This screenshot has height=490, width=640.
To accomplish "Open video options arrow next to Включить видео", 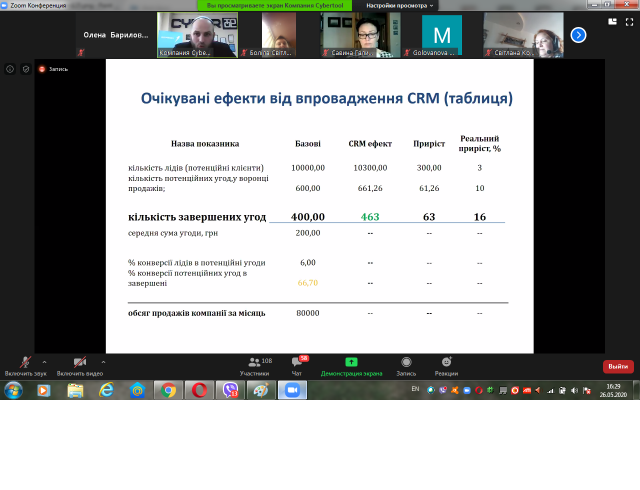I will pos(103,362).
